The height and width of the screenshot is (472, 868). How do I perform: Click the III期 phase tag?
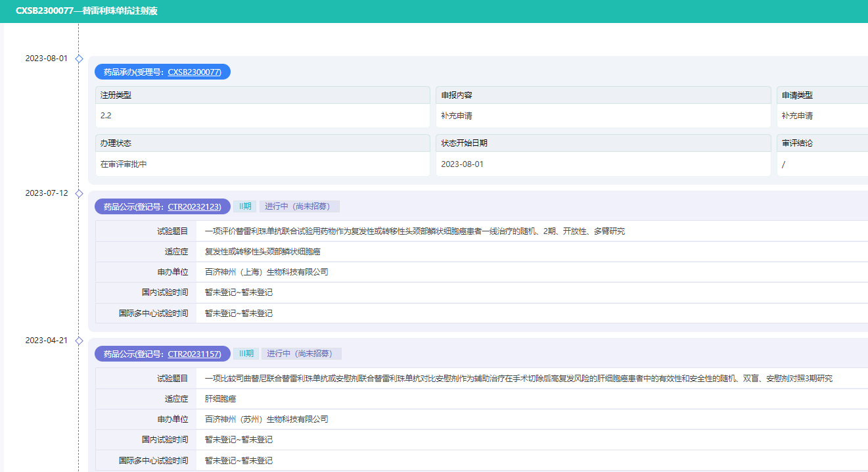246,354
